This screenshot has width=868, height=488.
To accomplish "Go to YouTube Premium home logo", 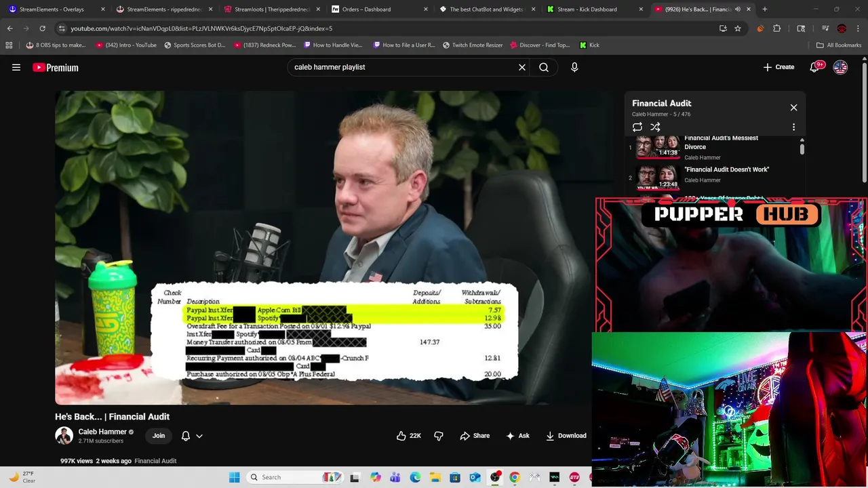I will [x=56, y=67].
